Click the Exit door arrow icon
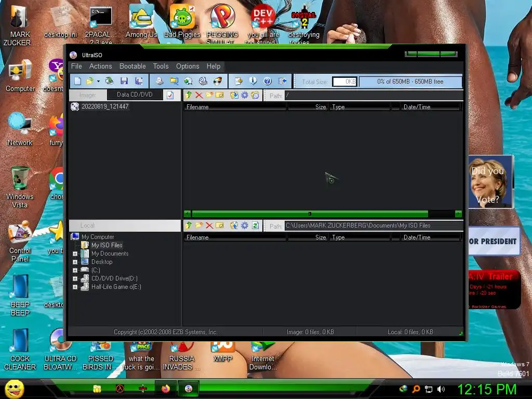Screen dimensions: 532x399 282,81
